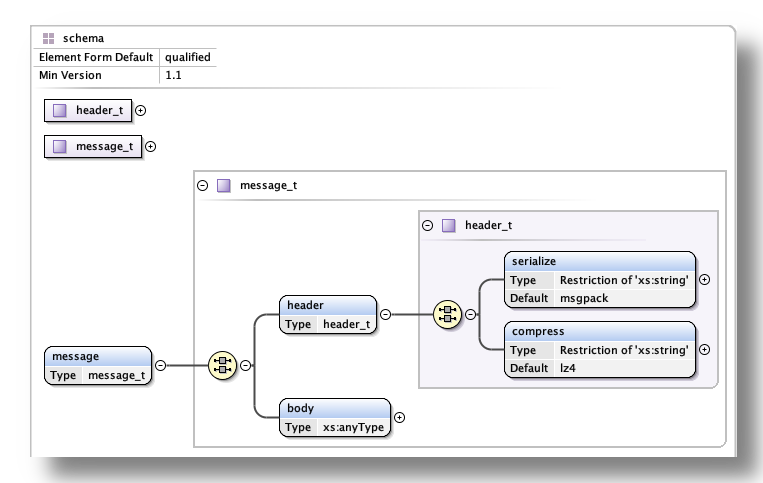Expand the serialize element details
763x483 pixels.
(704, 280)
